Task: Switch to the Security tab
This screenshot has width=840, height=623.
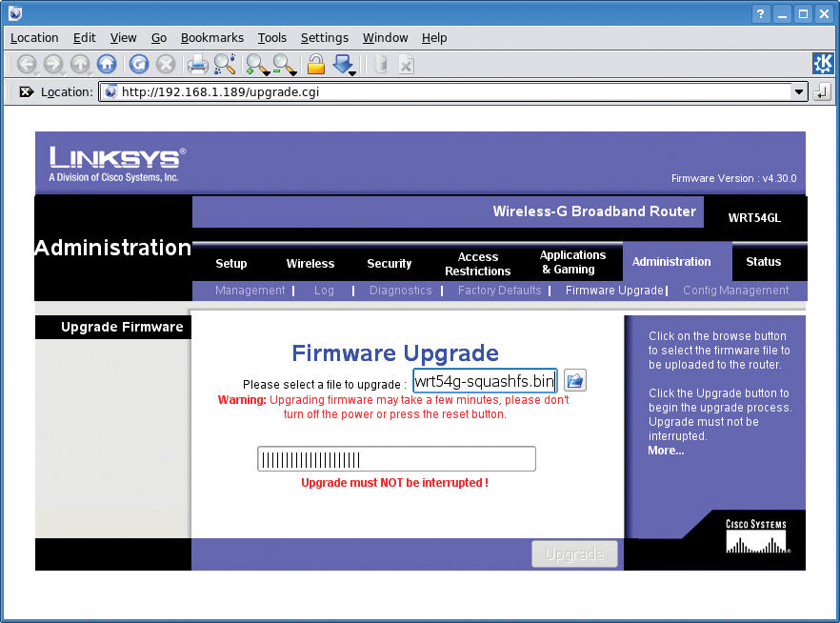Action: click(389, 264)
